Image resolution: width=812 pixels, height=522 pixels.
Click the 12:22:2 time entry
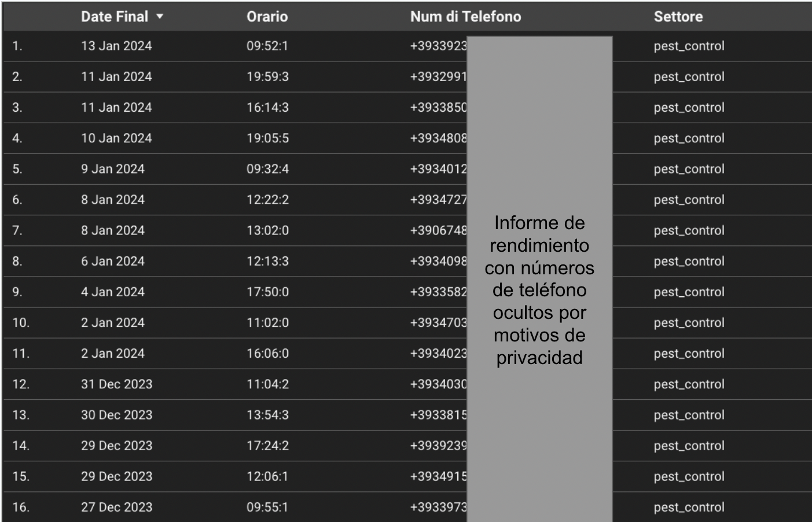(267, 200)
